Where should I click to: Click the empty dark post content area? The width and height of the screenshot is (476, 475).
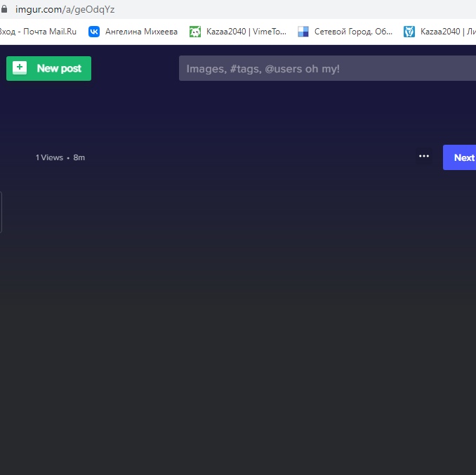click(239, 316)
